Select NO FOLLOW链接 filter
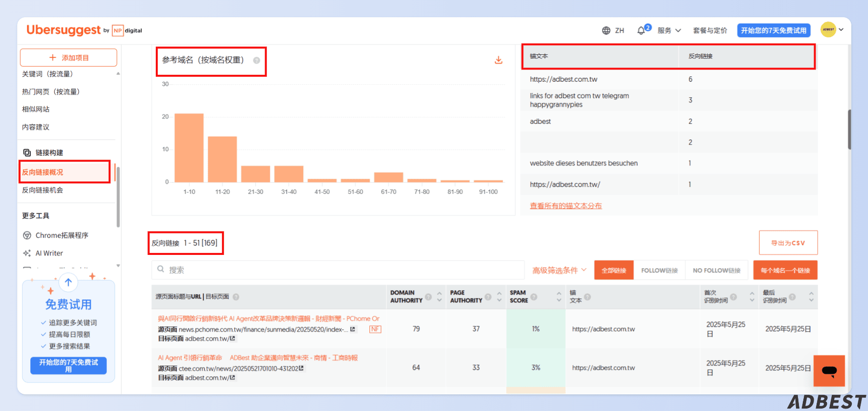The image size is (868, 411). pyautogui.click(x=717, y=270)
